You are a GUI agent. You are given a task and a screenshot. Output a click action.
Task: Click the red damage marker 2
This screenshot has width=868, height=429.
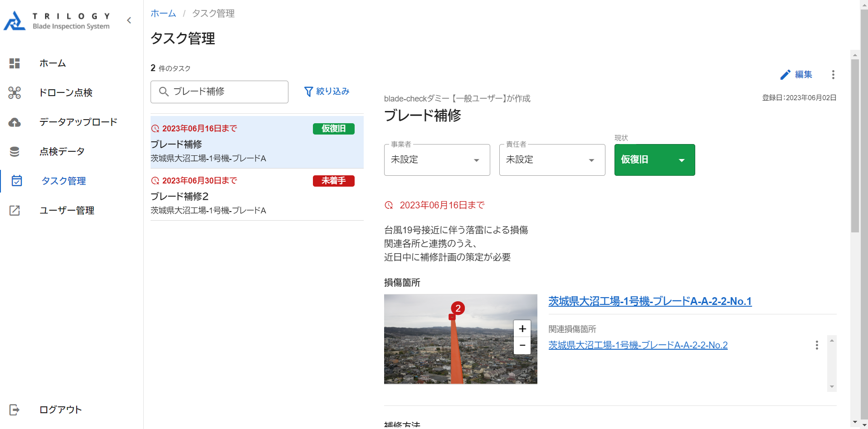point(458,308)
